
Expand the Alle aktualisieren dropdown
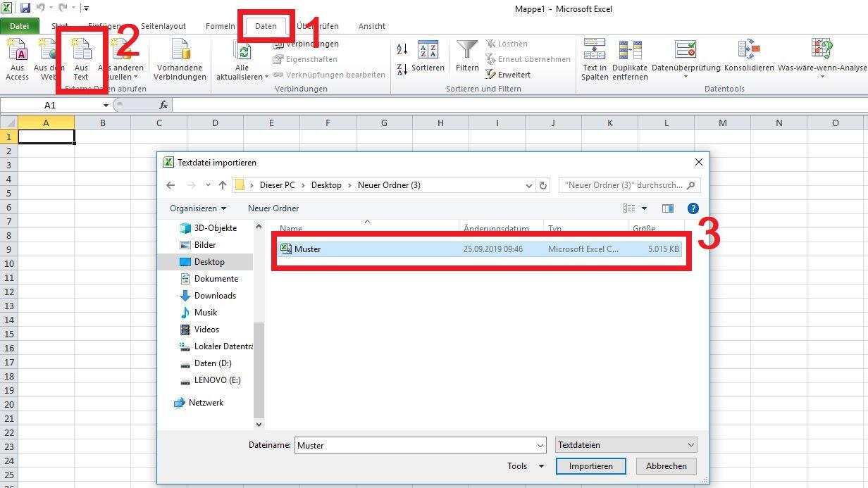242,77
